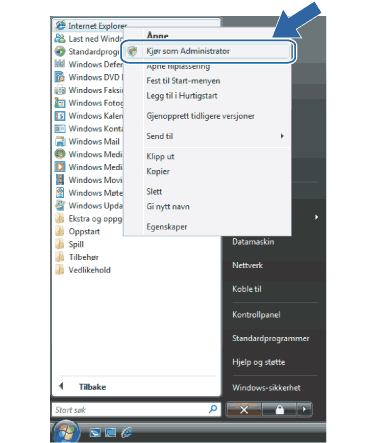Select Gjenopprett tidligere versjoner
This screenshot has height=443, width=374.
(201, 116)
